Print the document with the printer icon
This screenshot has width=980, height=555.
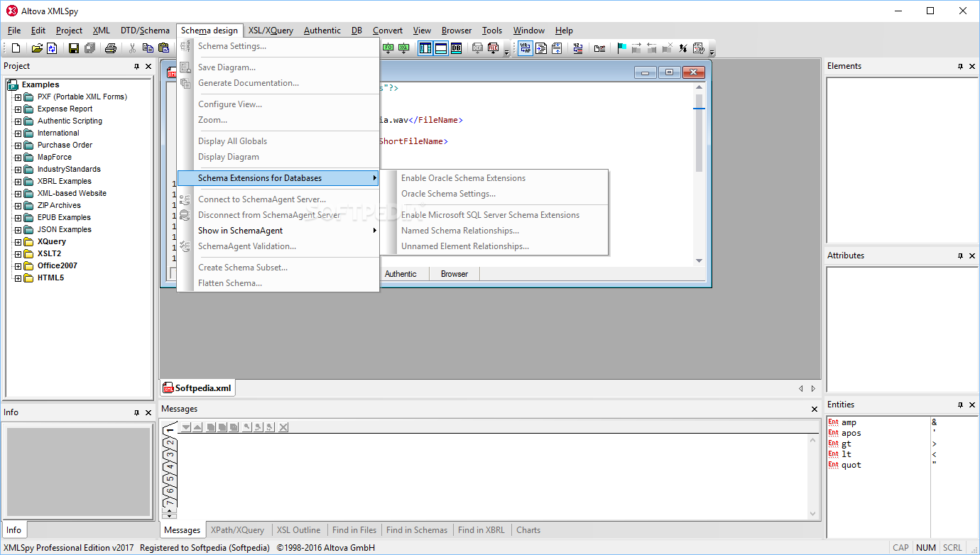click(x=111, y=48)
